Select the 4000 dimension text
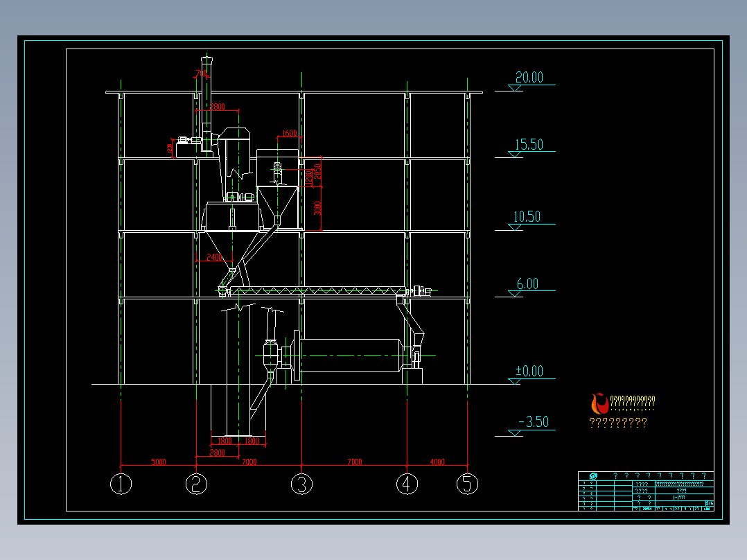This screenshot has height=560, width=747. point(437,462)
